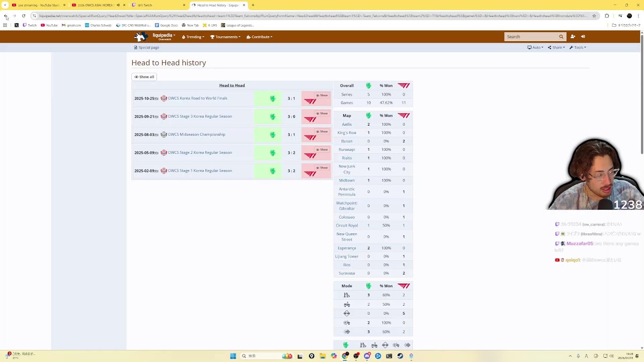
Task: Show details for 2025-10-25 Road to World Finals match
Action: point(321,95)
